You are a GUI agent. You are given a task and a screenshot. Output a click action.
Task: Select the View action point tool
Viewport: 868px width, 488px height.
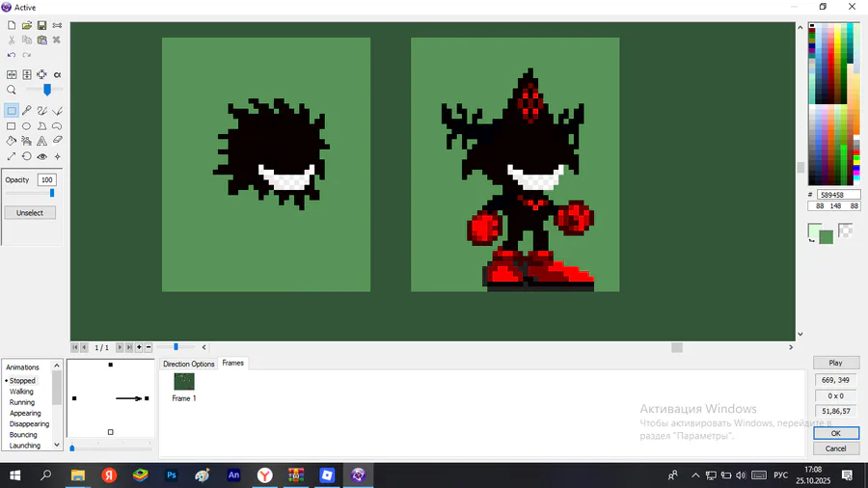(x=57, y=156)
